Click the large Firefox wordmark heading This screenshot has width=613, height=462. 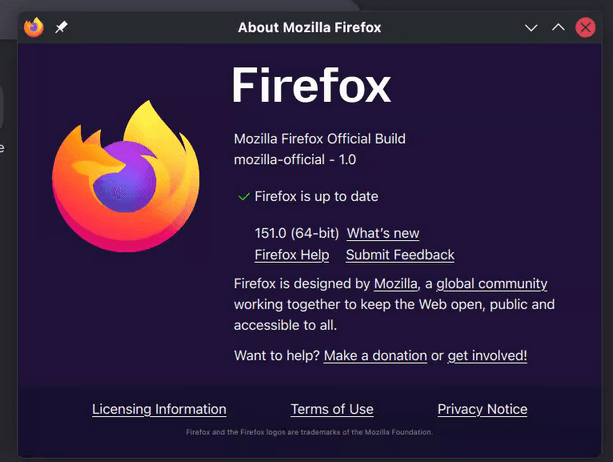pos(311,85)
